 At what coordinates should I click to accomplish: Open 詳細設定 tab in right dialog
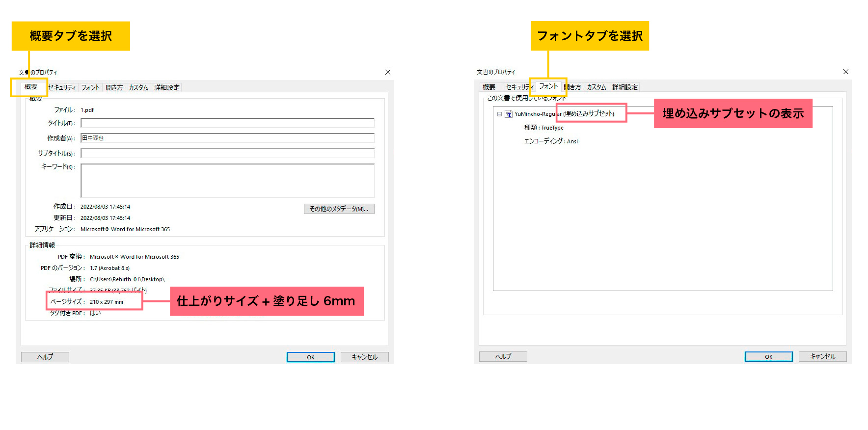point(625,87)
